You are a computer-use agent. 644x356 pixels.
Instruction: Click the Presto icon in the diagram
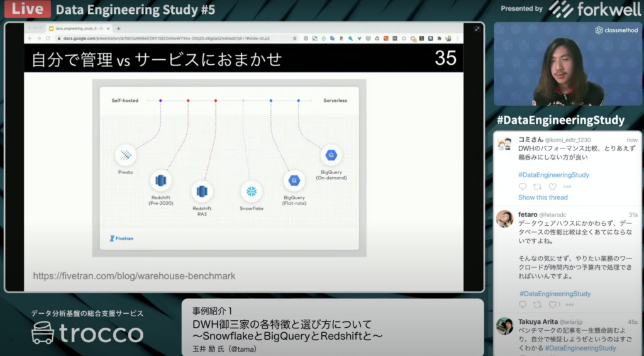click(126, 155)
